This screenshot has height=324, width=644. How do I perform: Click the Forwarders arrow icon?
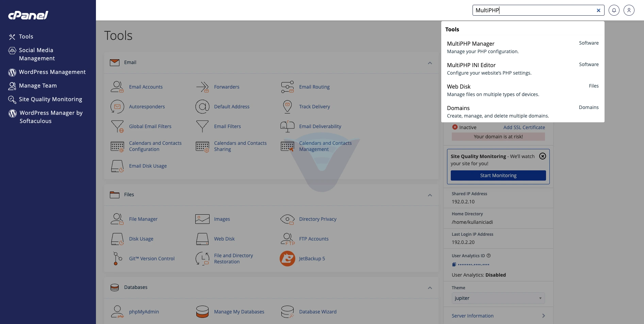tap(202, 87)
